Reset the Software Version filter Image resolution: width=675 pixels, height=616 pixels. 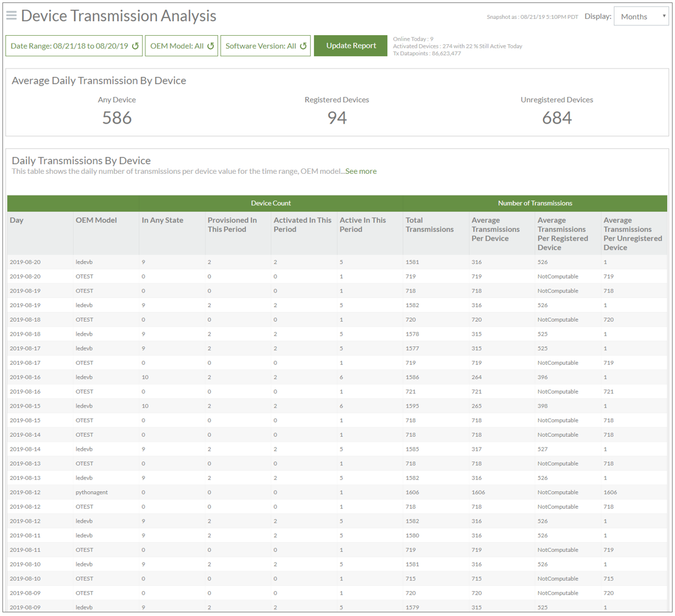(303, 46)
